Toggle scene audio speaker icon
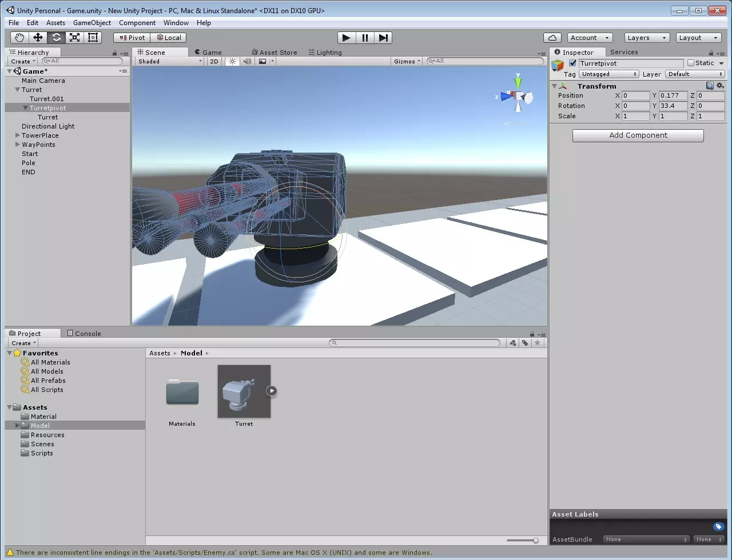The width and height of the screenshot is (732, 560). point(247,61)
